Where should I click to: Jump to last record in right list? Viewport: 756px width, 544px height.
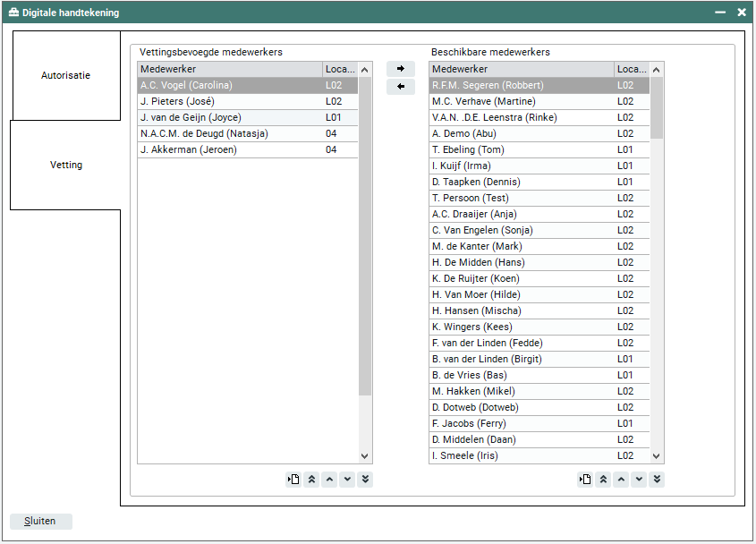657,480
